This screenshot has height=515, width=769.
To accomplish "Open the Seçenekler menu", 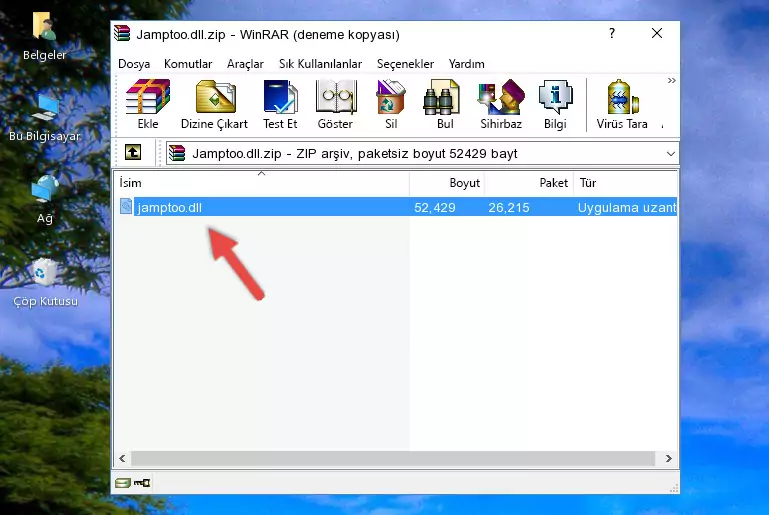I will click(x=405, y=64).
